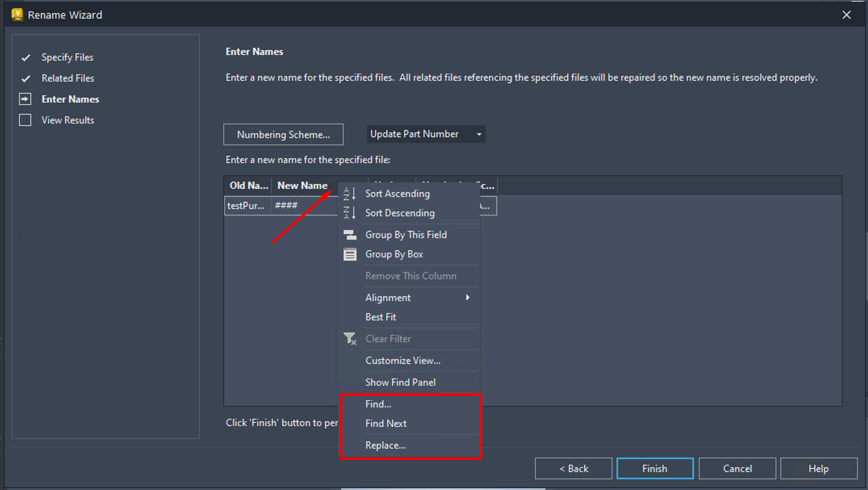Viewport: 868px width, 490px height.
Task: Select Replace in the context menu
Action: [x=385, y=445]
